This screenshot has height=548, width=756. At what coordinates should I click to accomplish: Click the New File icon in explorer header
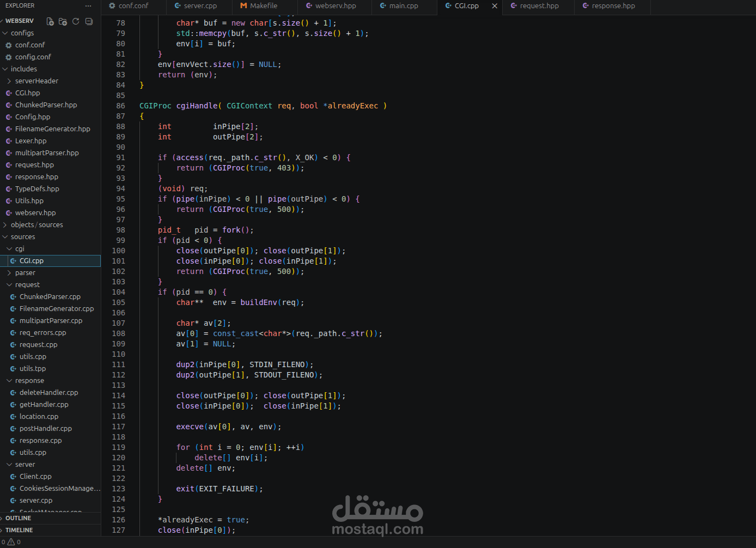click(50, 21)
